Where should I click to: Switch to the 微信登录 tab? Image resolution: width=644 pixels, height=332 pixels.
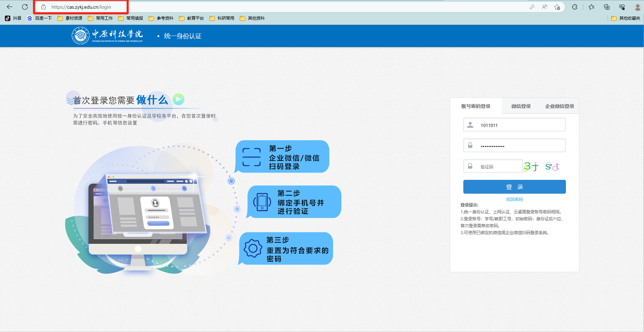pyautogui.click(x=521, y=106)
